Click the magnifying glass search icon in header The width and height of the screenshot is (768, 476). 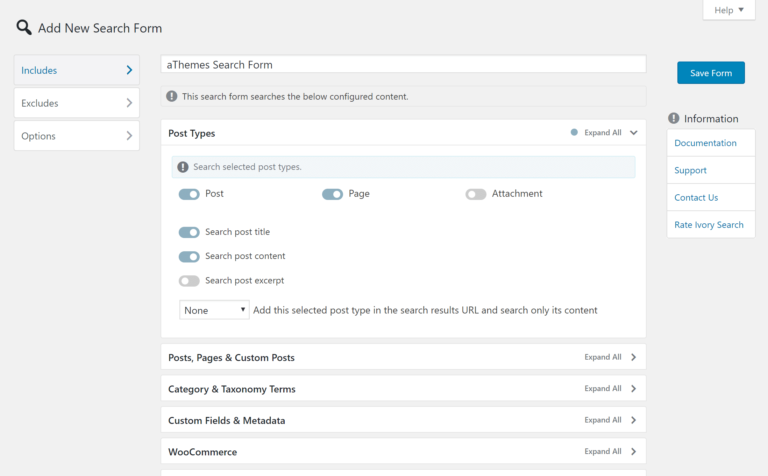click(24, 27)
